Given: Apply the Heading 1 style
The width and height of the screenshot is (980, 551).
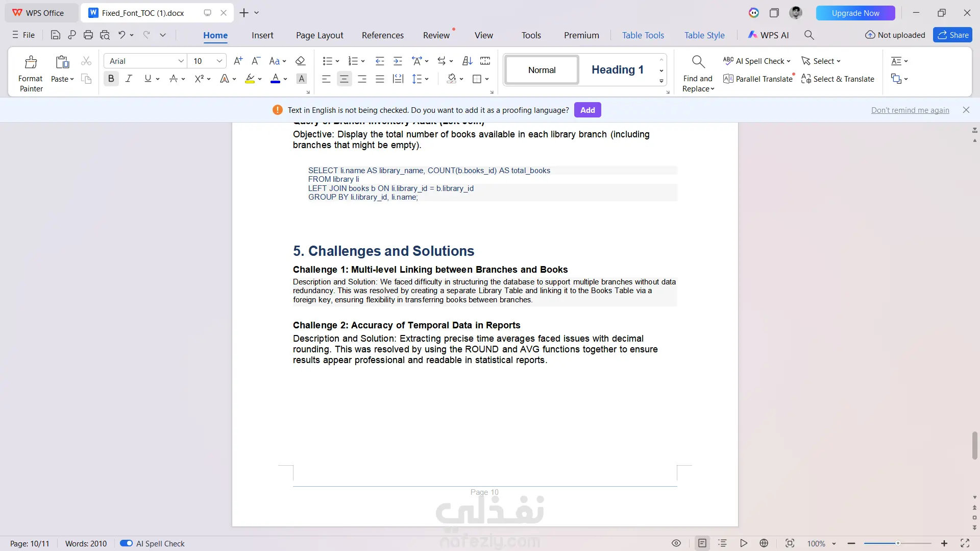Looking at the screenshot, I should pyautogui.click(x=617, y=69).
